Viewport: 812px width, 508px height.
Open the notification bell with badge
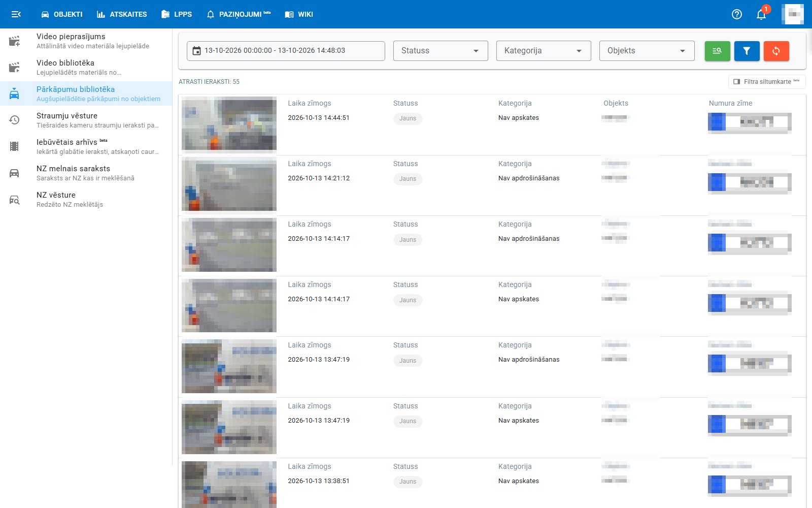click(761, 14)
